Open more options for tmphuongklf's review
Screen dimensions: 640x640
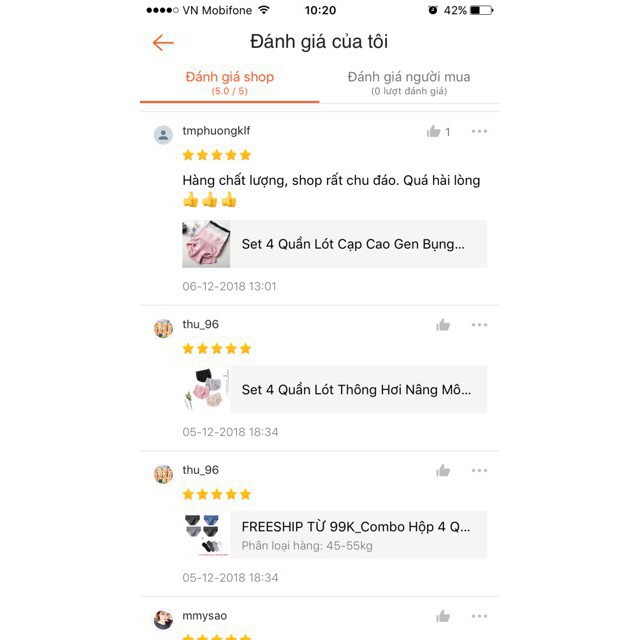479,131
